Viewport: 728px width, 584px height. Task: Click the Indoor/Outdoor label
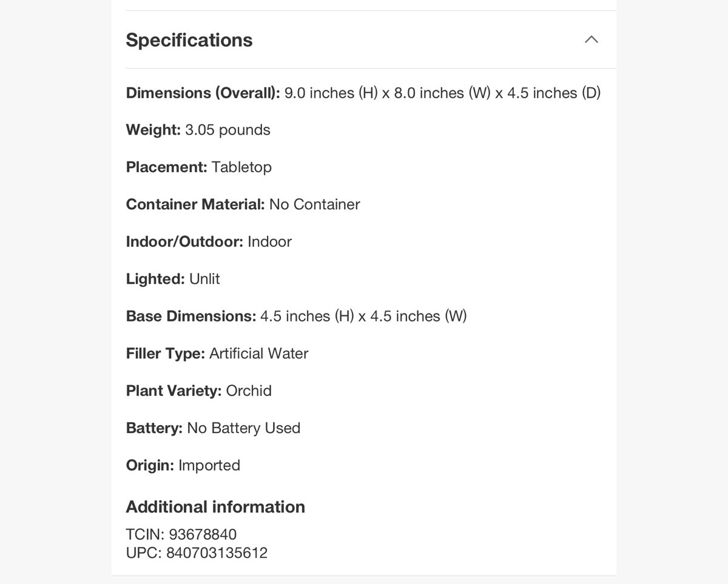[185, 241]
